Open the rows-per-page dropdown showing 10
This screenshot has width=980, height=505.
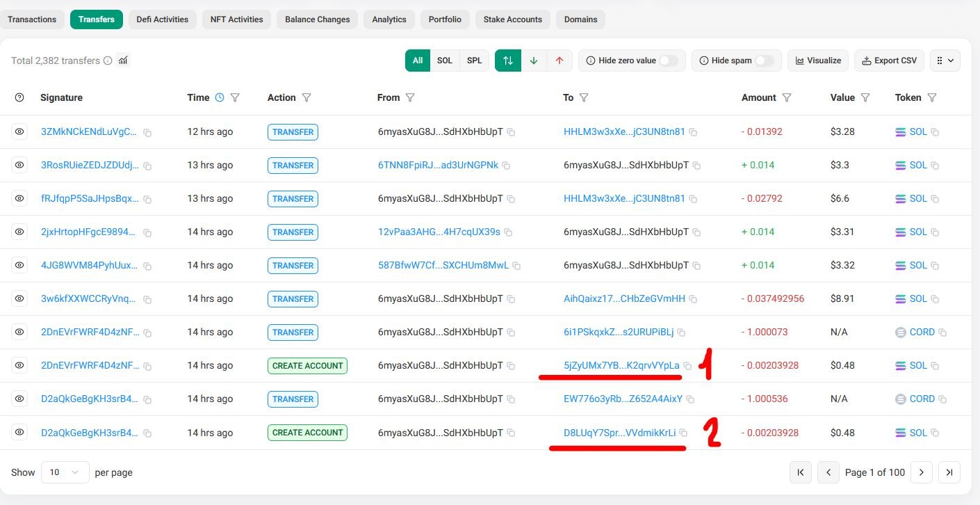pos(65,472)
